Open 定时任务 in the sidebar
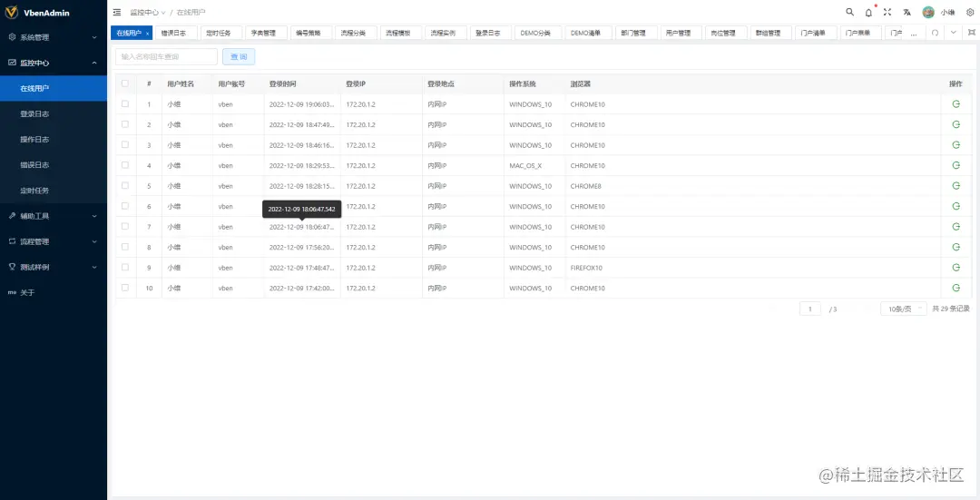The height and width of the screenshot is (500, 980). 54,191
